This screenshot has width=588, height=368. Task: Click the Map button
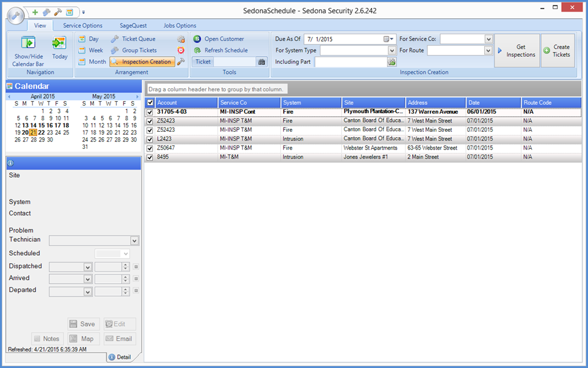click(83, 339)
